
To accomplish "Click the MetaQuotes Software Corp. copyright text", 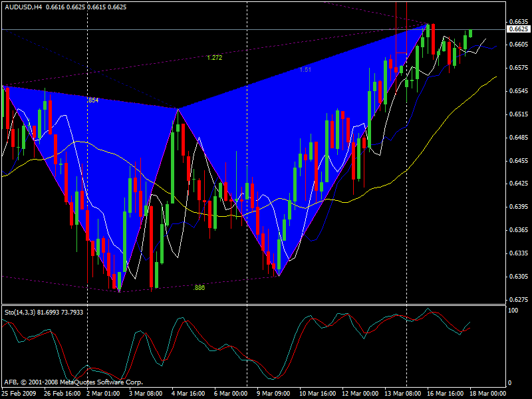I will point(73,382).
